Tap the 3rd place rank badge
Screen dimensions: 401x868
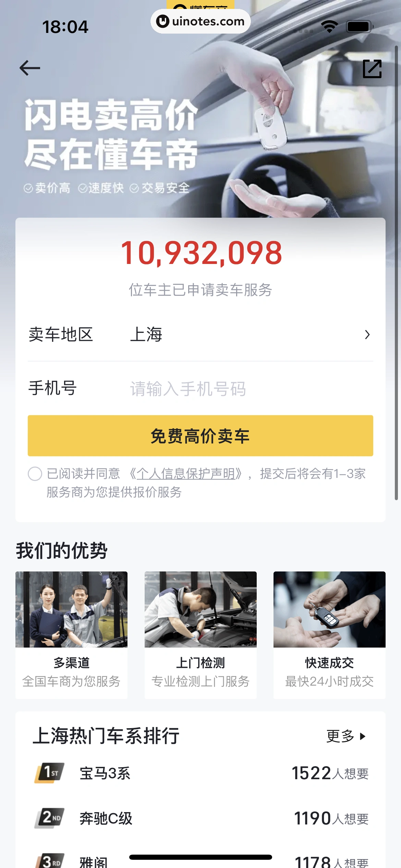pyautogui.click(x=50, y=860)
